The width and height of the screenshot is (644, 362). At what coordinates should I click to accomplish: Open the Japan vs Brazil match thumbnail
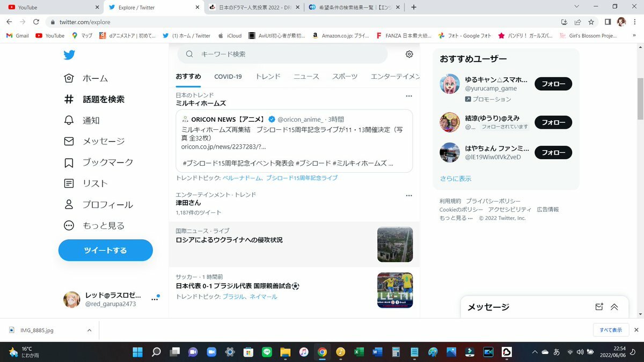coord(395,290)
